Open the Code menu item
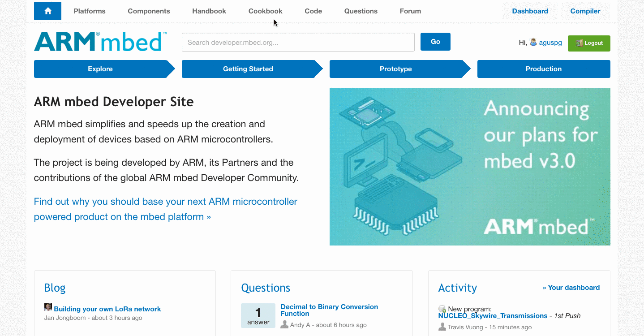This screenshot has width=644, height=336. point(313,11)
